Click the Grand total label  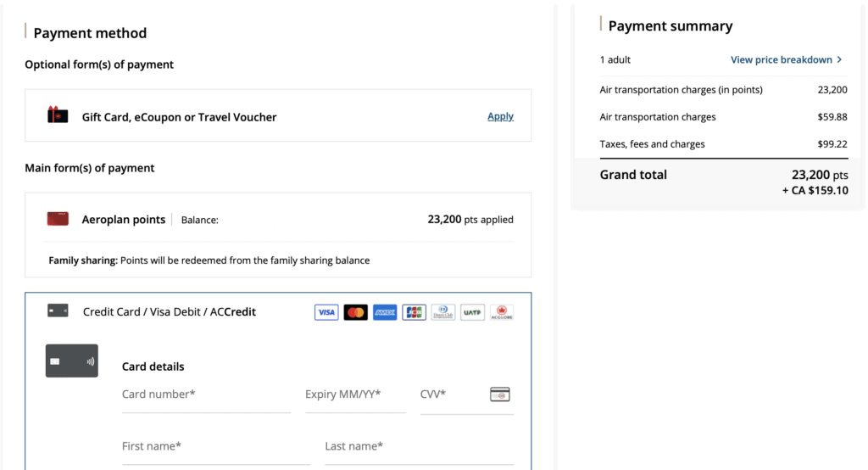(x=633, y=175)
